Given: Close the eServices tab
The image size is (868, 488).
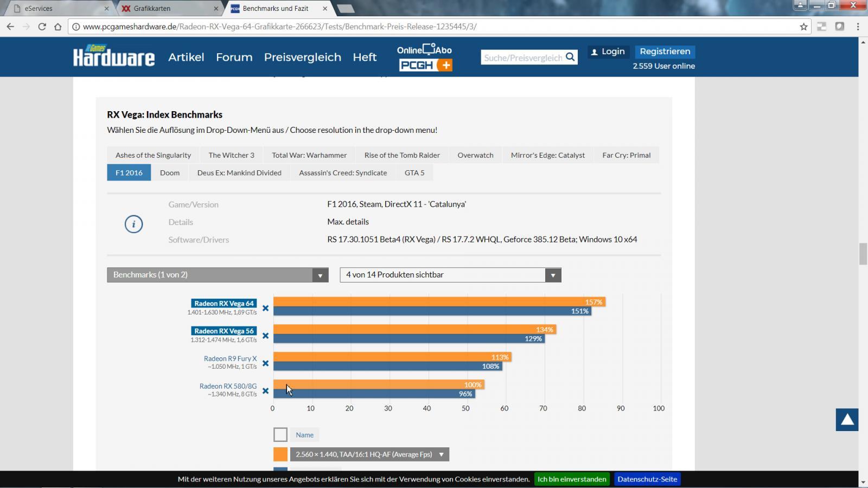Looking at the screenshot, I should tap(106, 9).
